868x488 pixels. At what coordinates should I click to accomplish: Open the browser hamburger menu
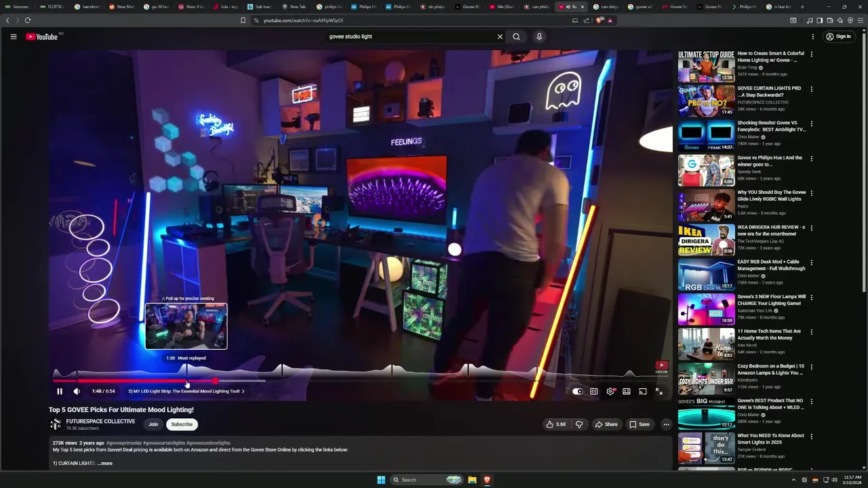coord(860,20)
